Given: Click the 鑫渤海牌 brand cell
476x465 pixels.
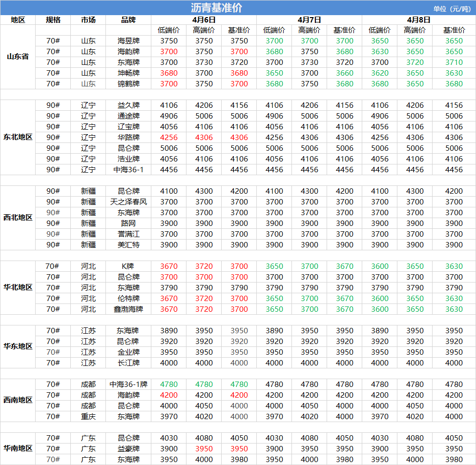Looking at the screenshot, I should pyautogui.click(x=128, y=309).
